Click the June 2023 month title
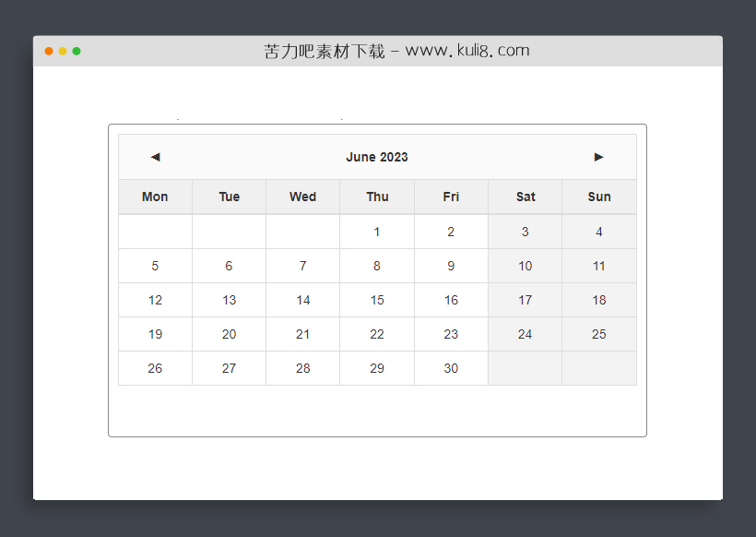Image resolution: width=756 pixels, height=537 pixels. tap(377, 157)
